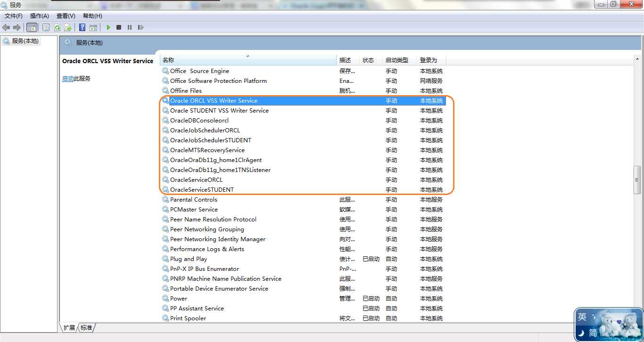Click the gear icon of Print Spooler

pos(165,318)
